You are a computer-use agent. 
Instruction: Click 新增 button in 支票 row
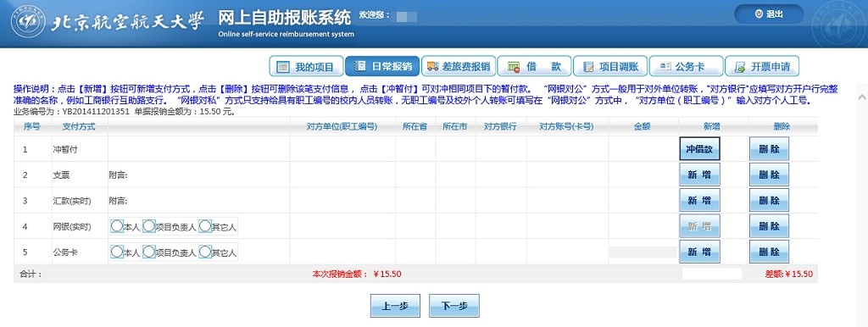point(699,175)
